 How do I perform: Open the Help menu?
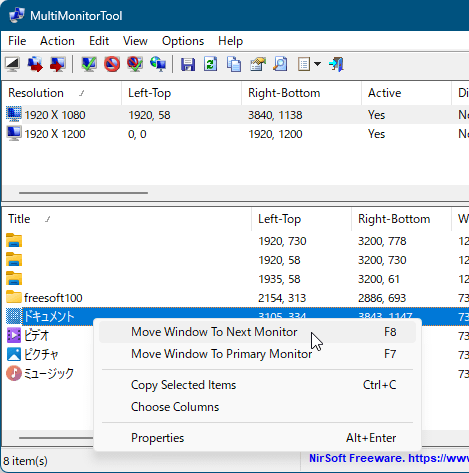click(x=230, y=41)
